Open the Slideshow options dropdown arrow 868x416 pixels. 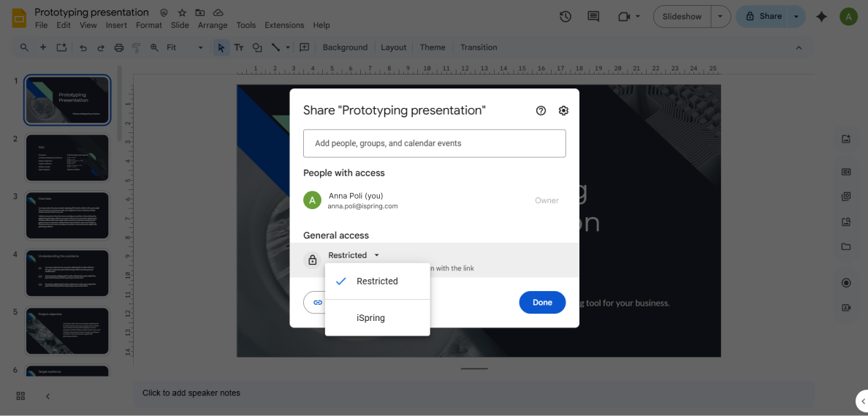(x=720, y=17)
